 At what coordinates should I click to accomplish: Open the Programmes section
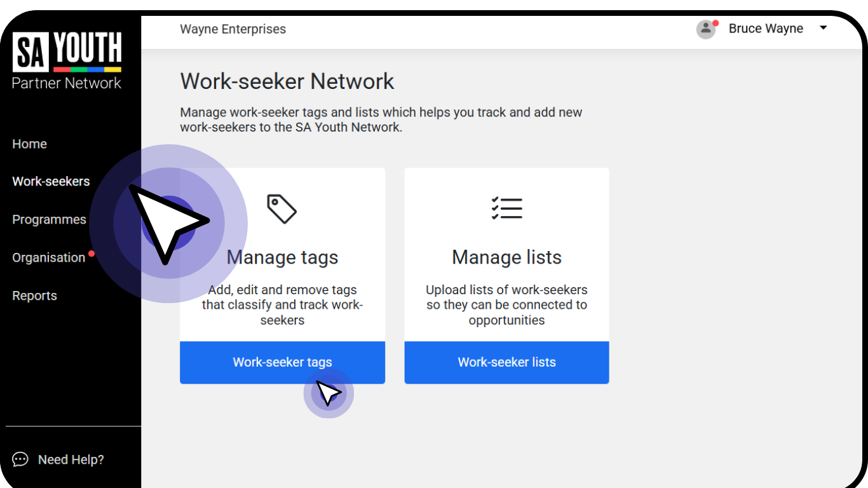[x=49, y=219]
